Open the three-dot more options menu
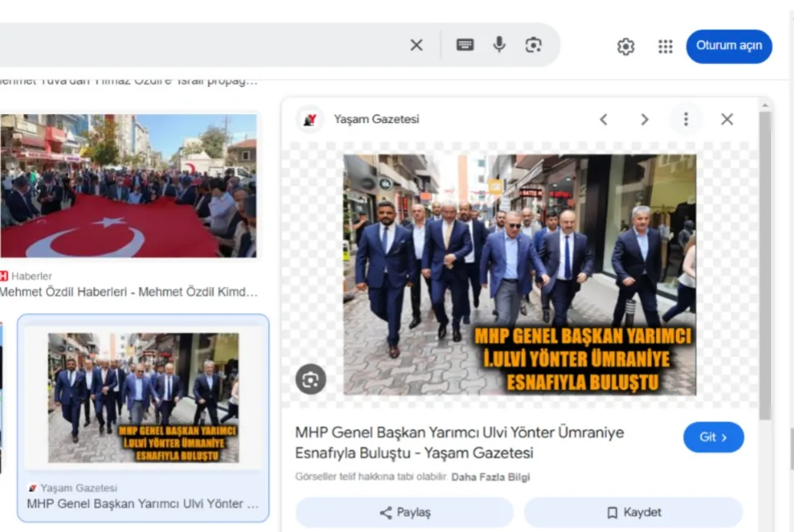The width and height of the screenshot is (794, 532). point(686,119)
